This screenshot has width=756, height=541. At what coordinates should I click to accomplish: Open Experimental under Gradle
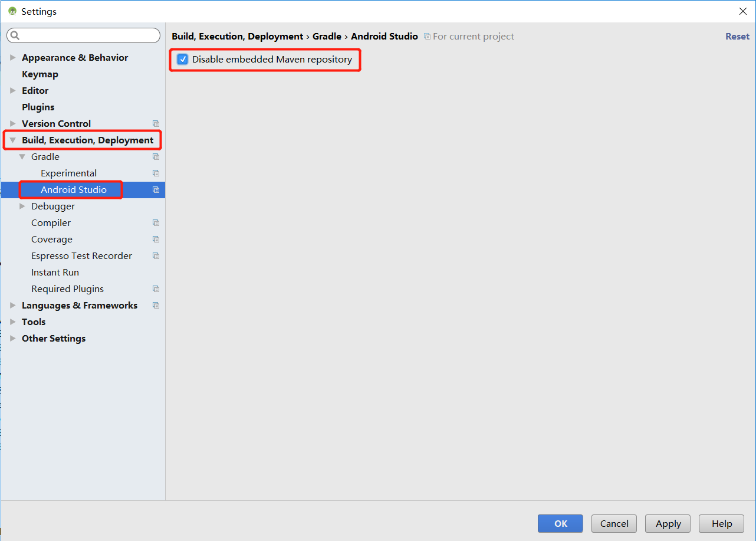click(x=69, y=173)
